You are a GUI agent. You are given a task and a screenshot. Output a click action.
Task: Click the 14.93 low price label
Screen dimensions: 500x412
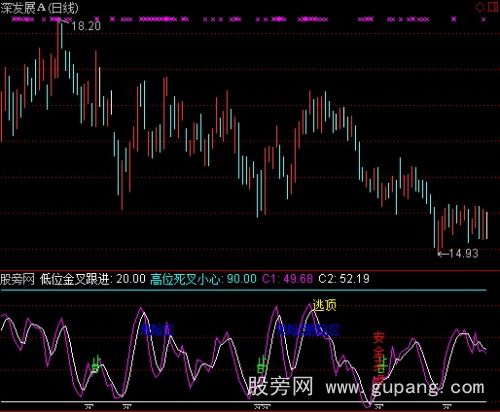[463, 254]
